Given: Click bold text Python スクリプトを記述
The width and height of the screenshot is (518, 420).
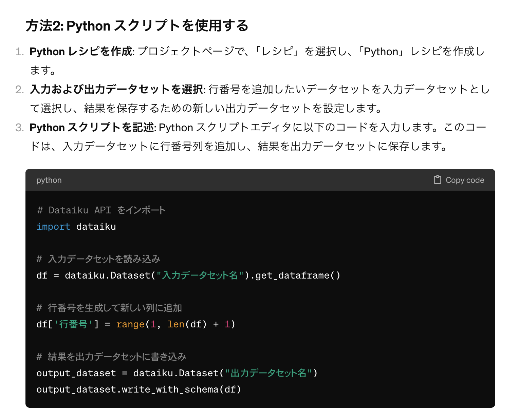Looking at the screenshot, I should click(92, 128).
